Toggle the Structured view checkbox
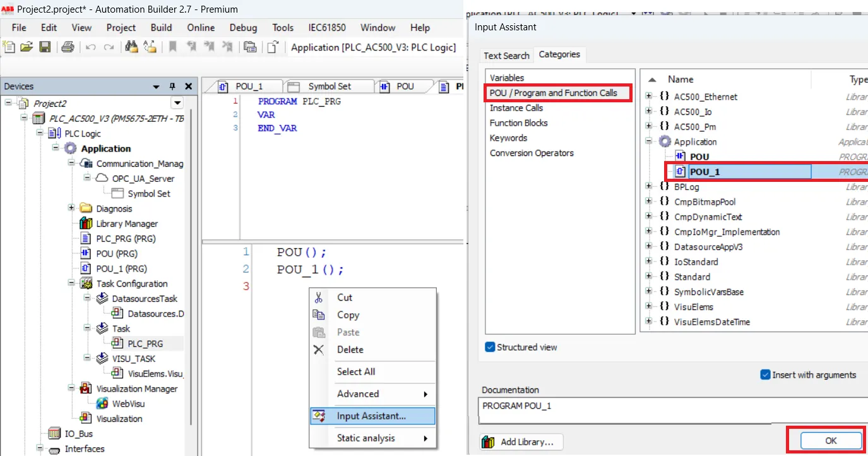This screenshot has height=456, width=868. (490, 347)
